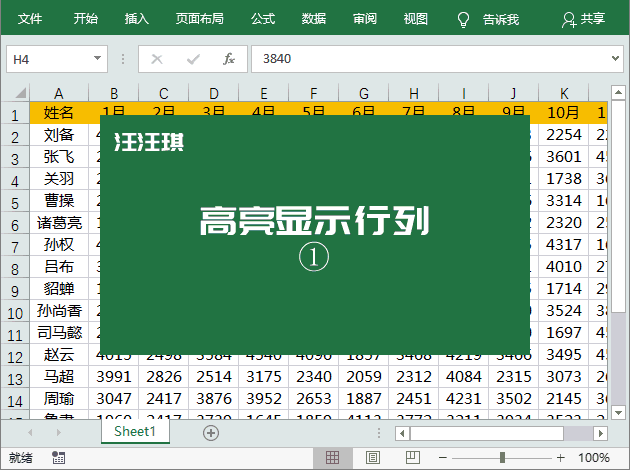Viewport: 630px width, 470px height.
Task: Switch to Page Break Preview view
Action: tap(413, 458)
